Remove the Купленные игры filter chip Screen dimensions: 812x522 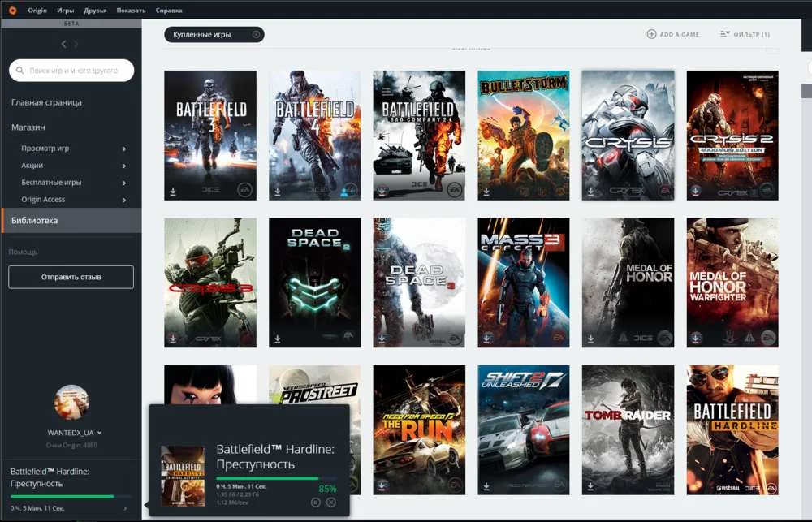[x=256, y=35]
